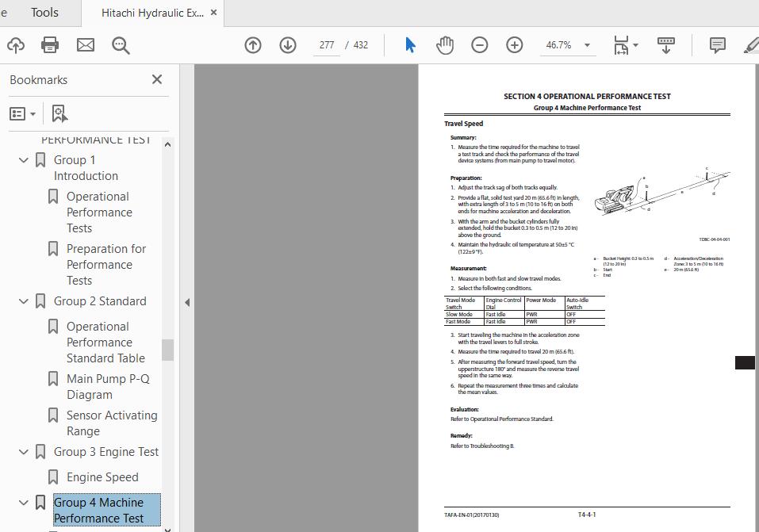The height and width of the screenshot is (532, 759).
Task: Activate the hand pan tool
Action: [445, 45]
